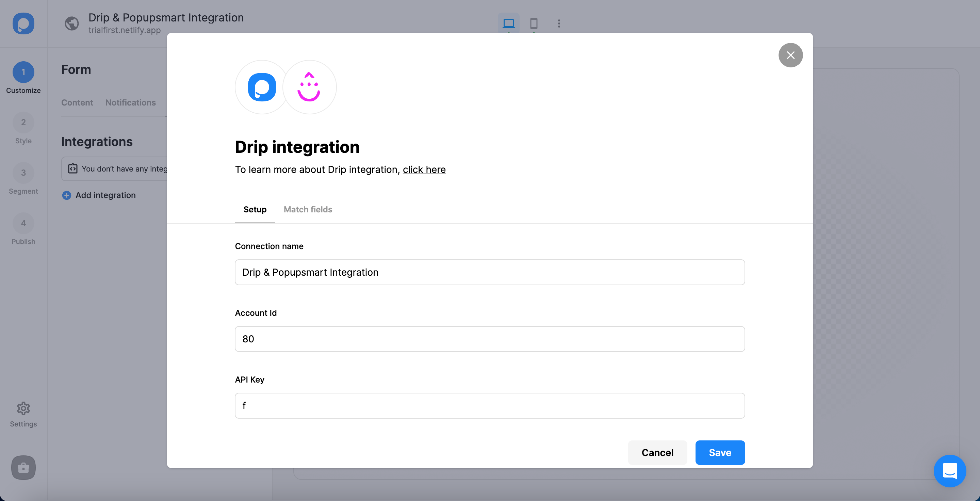Click into the API Key field
The image size is (980, 501).
(490, 405)
